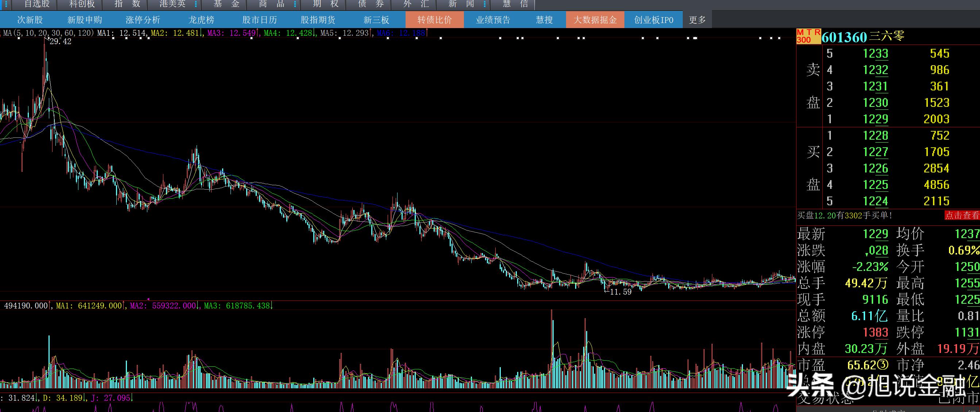Click the highlighted 转债比价 button
The height and width of the screenshot is (412, 980).
pyautogui.click(x=434, y=20)
